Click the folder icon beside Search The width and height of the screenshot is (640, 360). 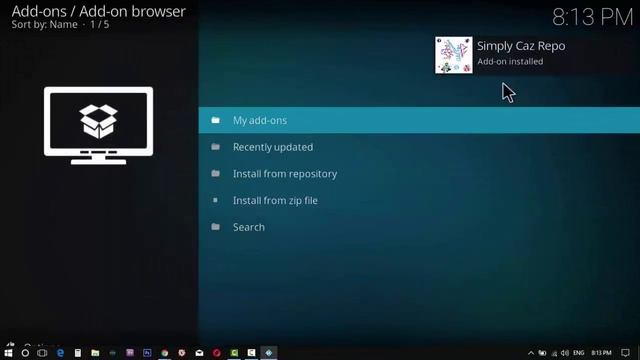pyautogui.click(x=216, y=227)
